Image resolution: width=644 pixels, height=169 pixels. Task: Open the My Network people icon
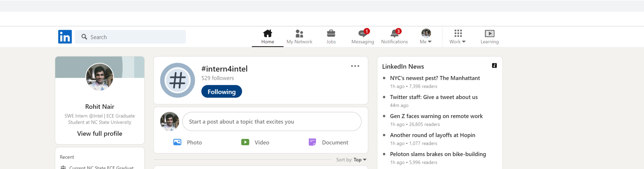[299, 33]
